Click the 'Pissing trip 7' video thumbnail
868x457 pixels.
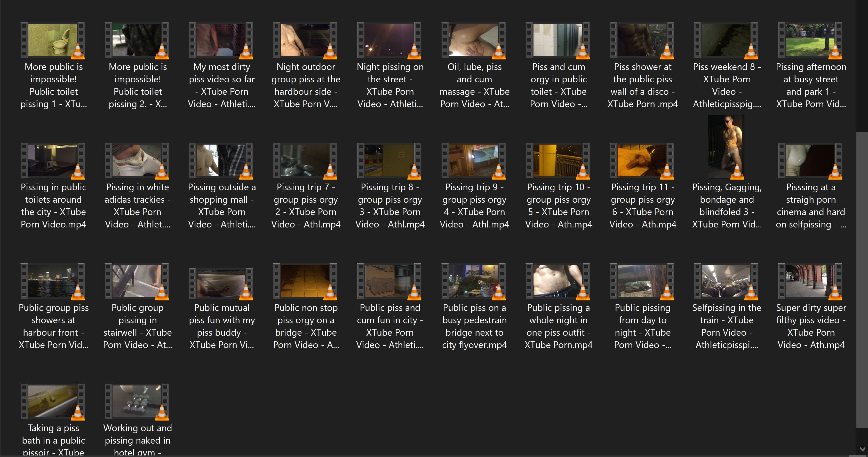(305, 160)
